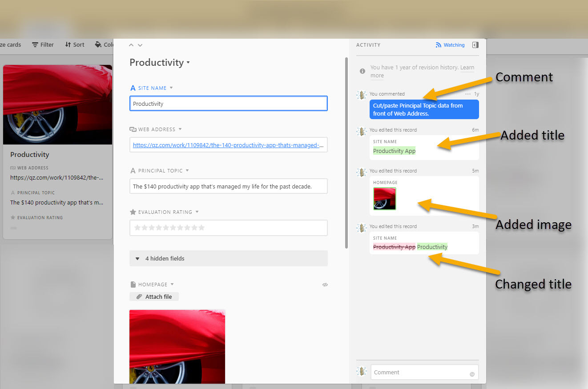Click the revision history info icon
Screen dimensions: 588x389
[x=362, y=71]
